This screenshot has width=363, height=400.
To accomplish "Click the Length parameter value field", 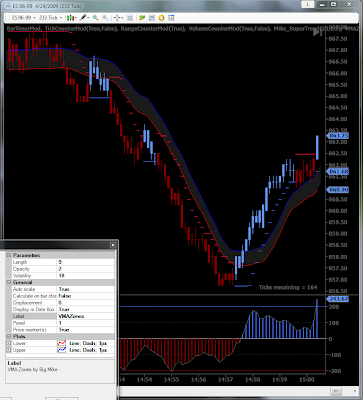I will pyautogui.click(x=85, y=262).
